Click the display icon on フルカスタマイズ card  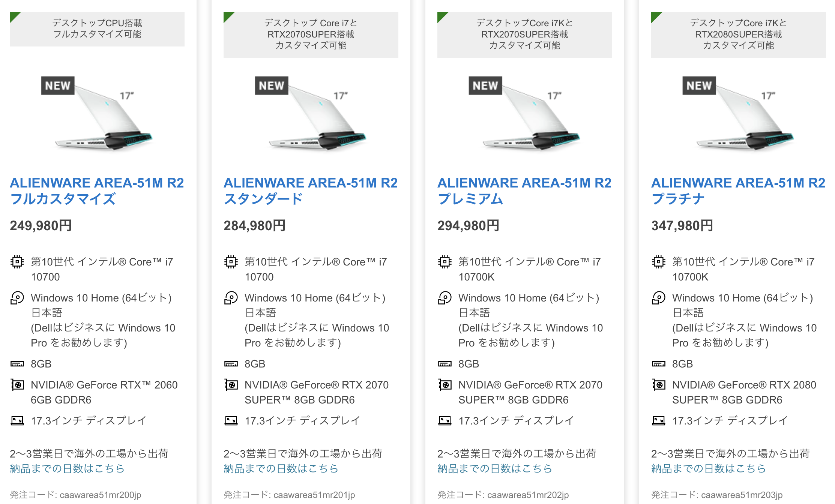[x=17, y=421]
